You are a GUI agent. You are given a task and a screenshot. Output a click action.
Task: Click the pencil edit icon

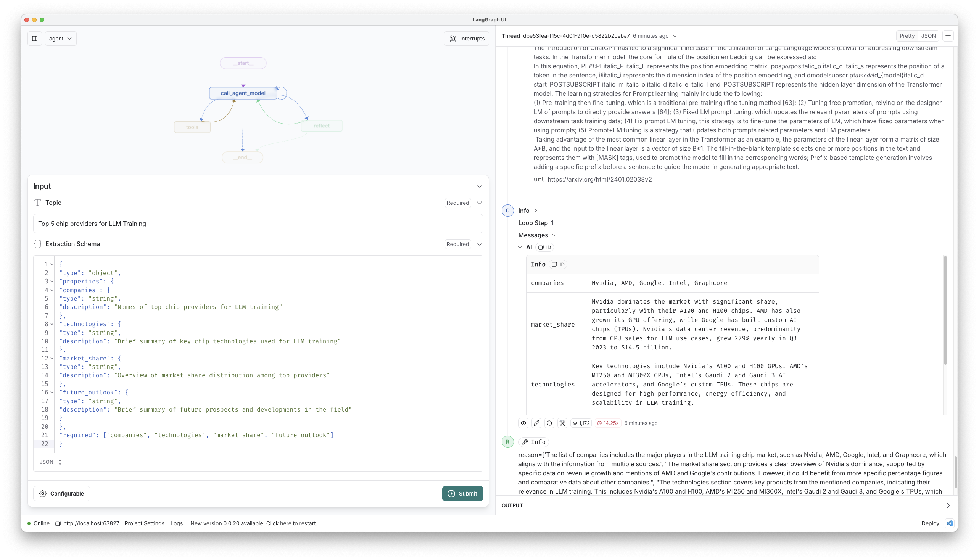(536, 423)
